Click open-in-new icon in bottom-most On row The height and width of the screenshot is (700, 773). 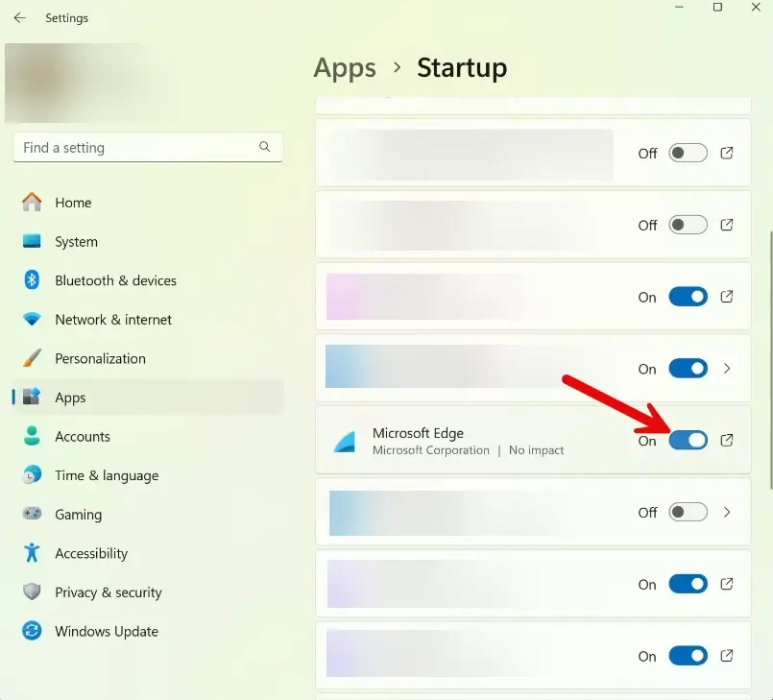(x=727, y=656)
